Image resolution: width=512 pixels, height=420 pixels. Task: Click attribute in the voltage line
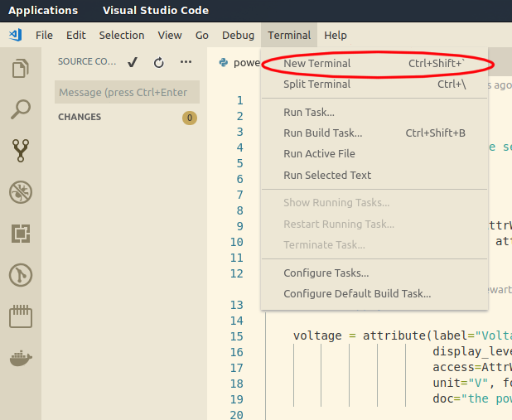[394, 336]
